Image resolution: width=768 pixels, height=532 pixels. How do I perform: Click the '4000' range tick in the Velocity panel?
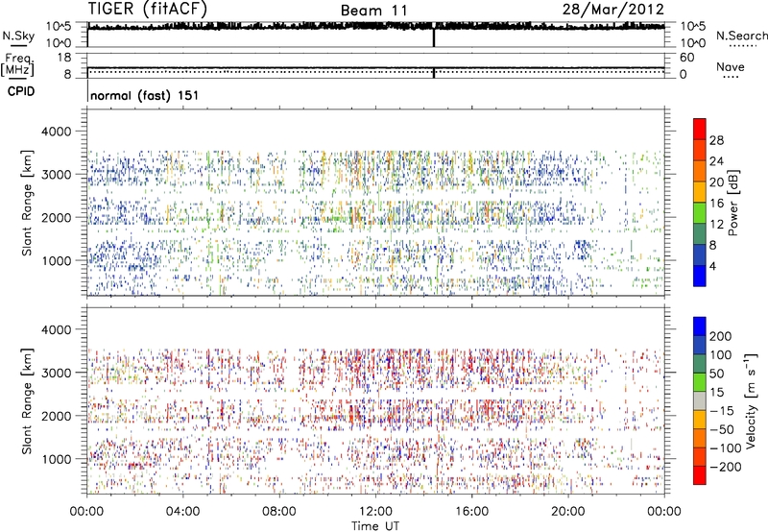[x=57, y=329]
